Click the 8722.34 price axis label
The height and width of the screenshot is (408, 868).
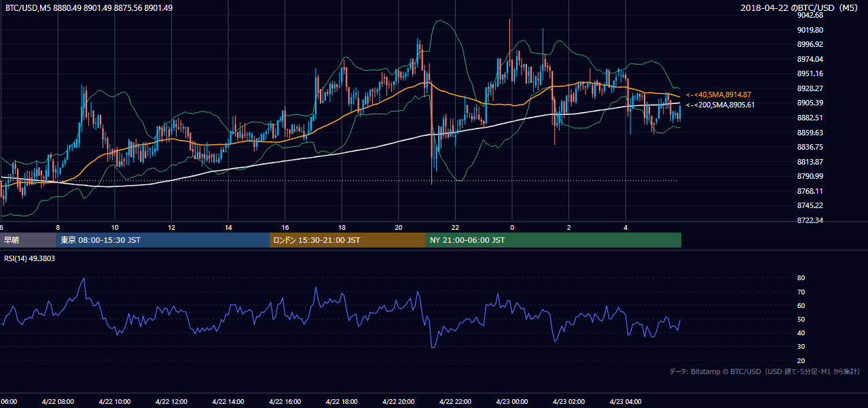coord(810,220)
